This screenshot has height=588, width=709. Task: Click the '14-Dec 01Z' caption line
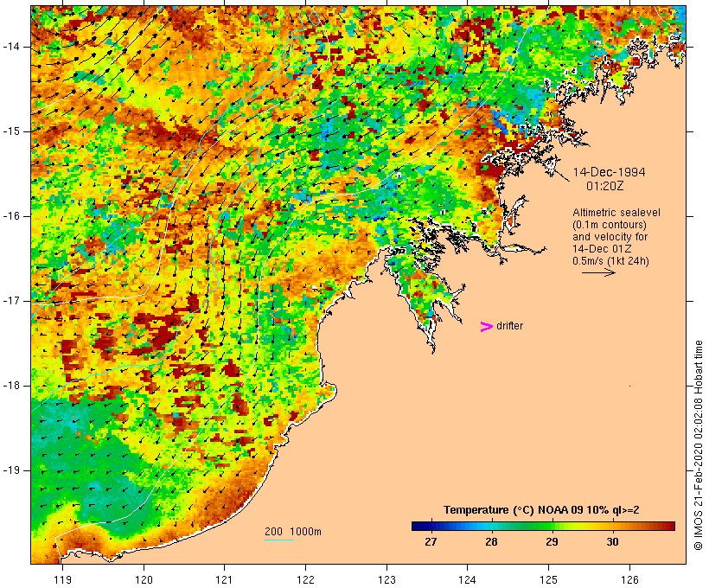point(602,249)
